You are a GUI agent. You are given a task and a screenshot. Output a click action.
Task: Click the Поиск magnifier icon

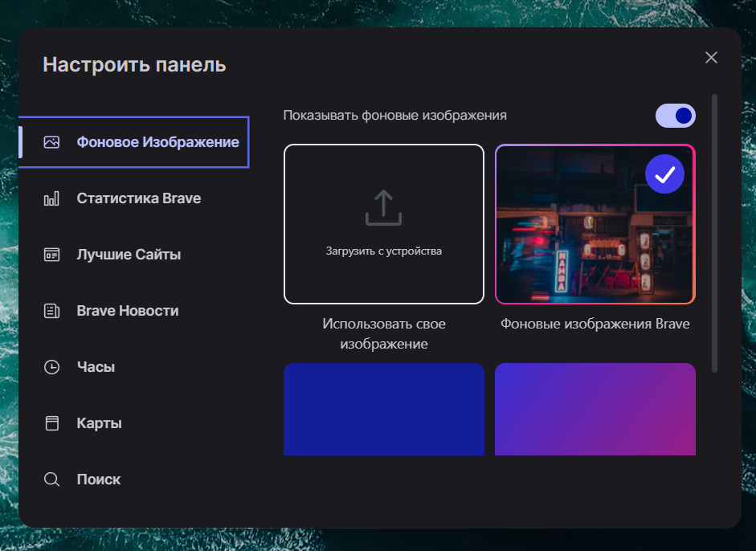click(51, 480)
